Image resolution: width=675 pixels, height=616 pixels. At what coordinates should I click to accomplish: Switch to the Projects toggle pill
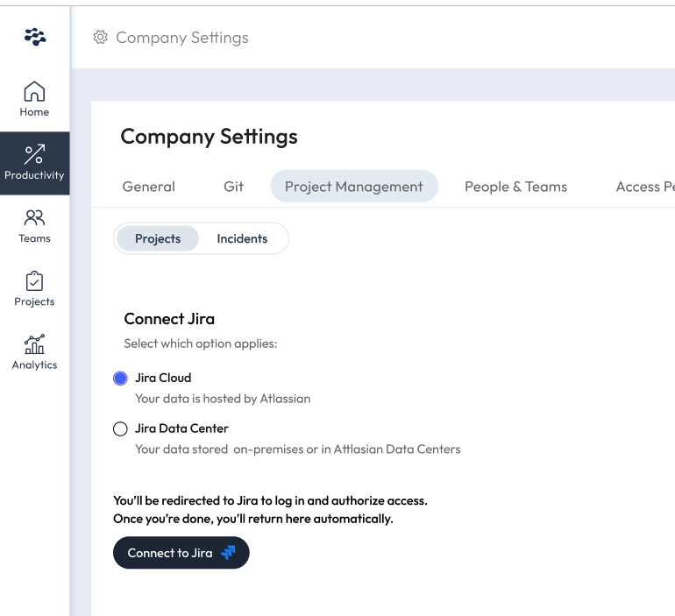pos(158,238)
